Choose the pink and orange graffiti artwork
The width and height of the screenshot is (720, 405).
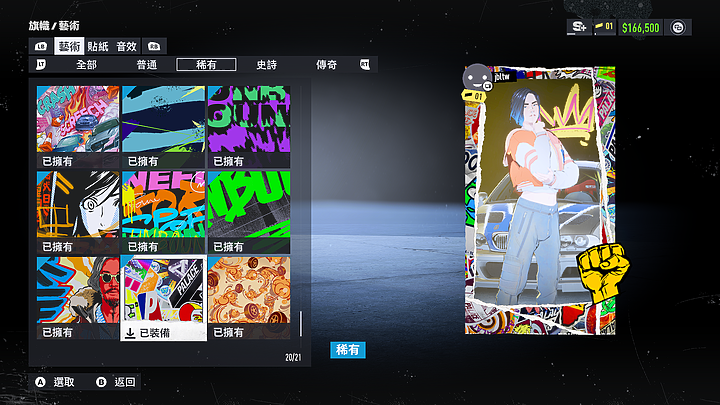(x=163, y=212)
